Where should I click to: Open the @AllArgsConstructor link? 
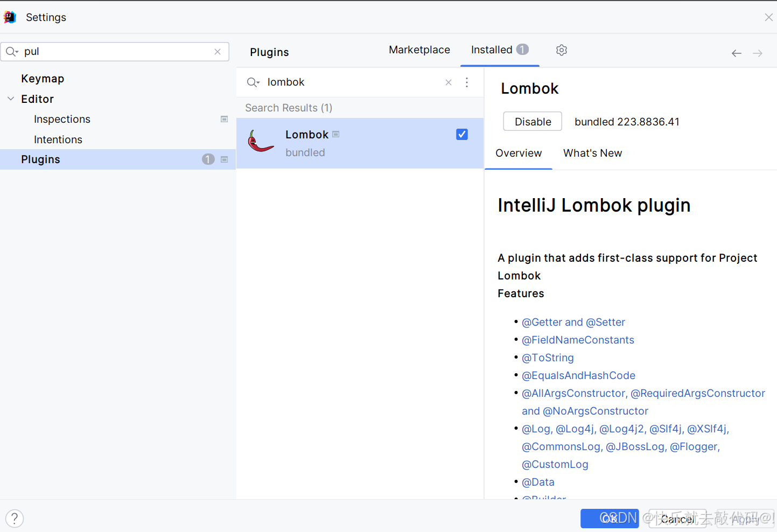573,393
